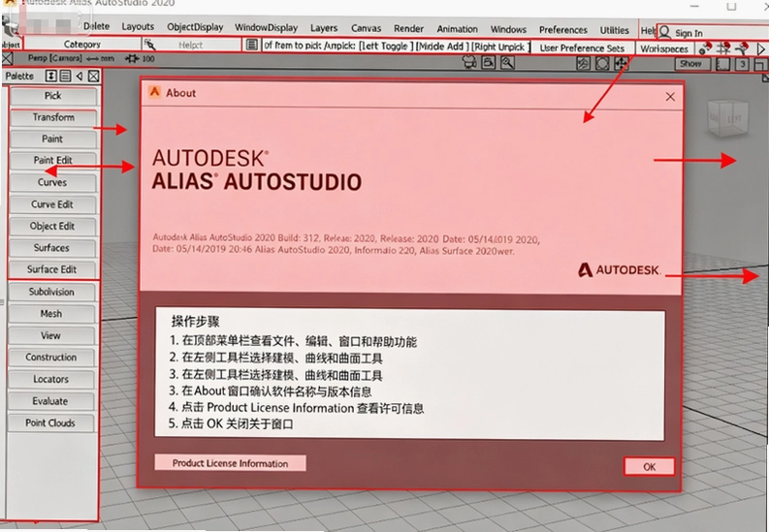Viewport: 769px width, 532px height.
Task: Click the ViewCube in the viewport corner
Action: pos(728,117)
